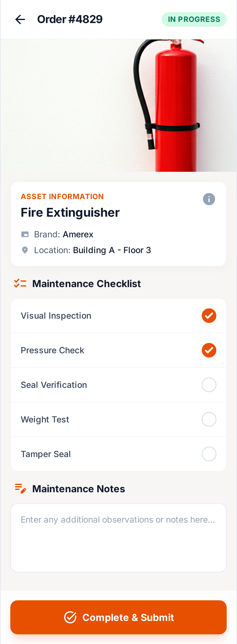
Task: Tick the Tamper Seal checkbox
Action: pos(209,454)
